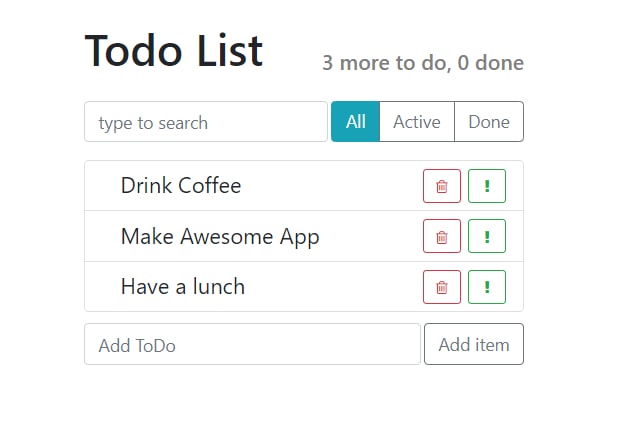Toggle Have a lunch as done
The image size is (641, 432).
182,287
